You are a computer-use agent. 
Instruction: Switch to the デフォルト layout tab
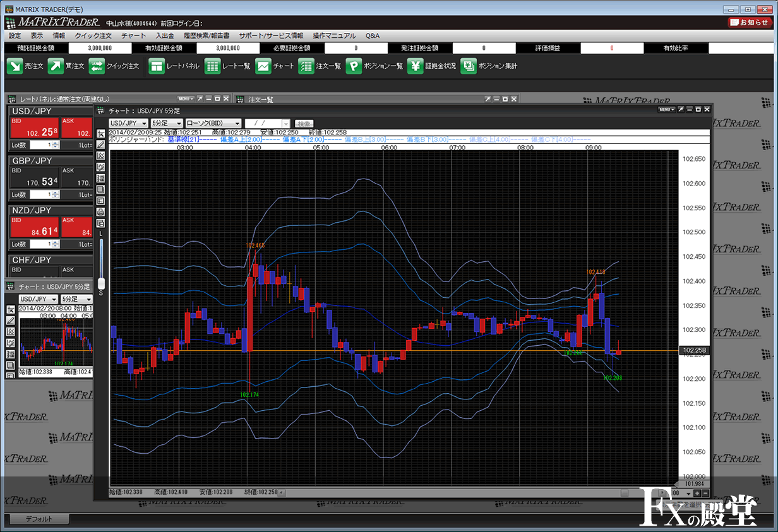[39, 519]
